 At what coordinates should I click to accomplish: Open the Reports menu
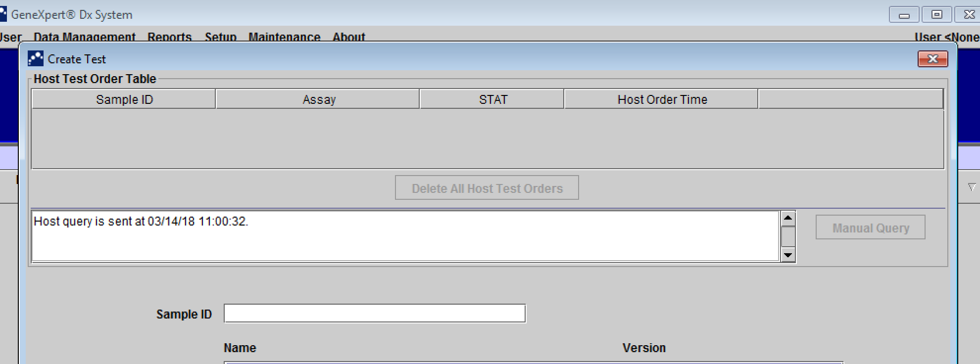coord(169,37)
